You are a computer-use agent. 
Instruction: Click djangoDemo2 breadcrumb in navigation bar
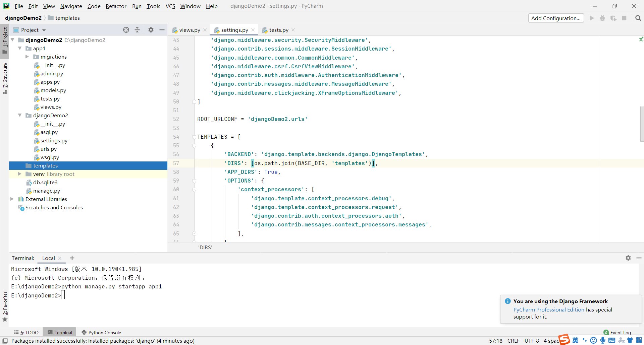[23, 18]
